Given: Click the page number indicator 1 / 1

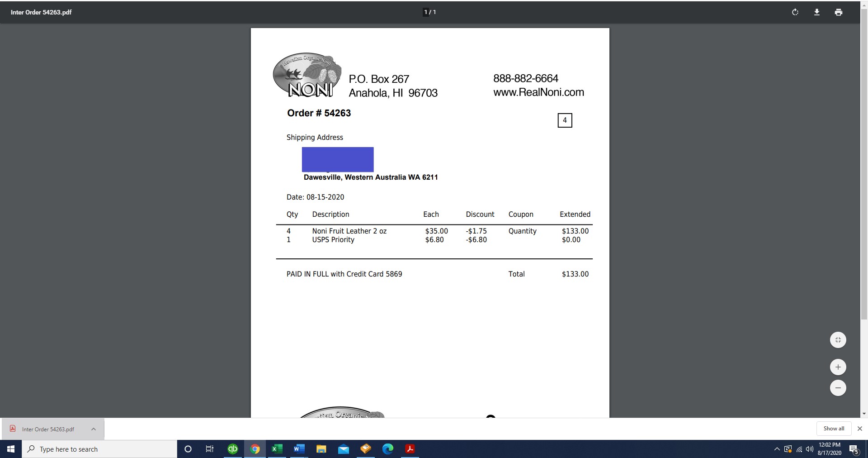Looking at the screenshot, I should 430,12.
